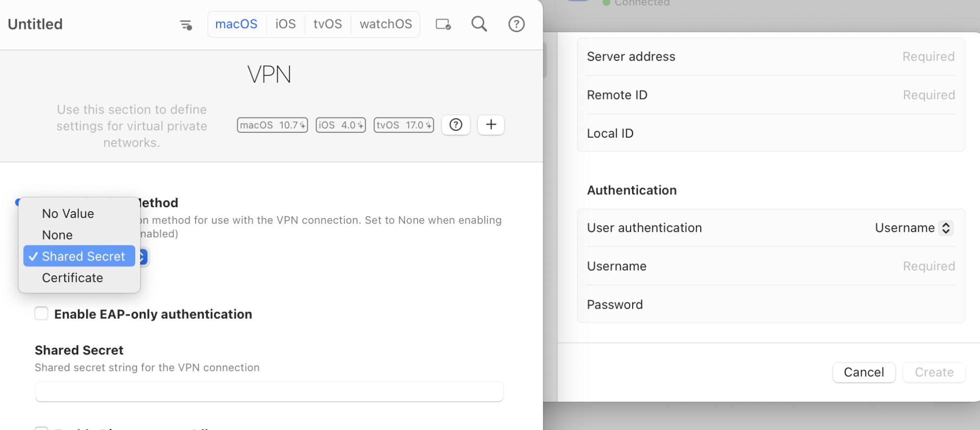Open search with the magnifying glass icon
Image resolution: width=980 pixels, height=430 pixels.
[x=479, y=24]
